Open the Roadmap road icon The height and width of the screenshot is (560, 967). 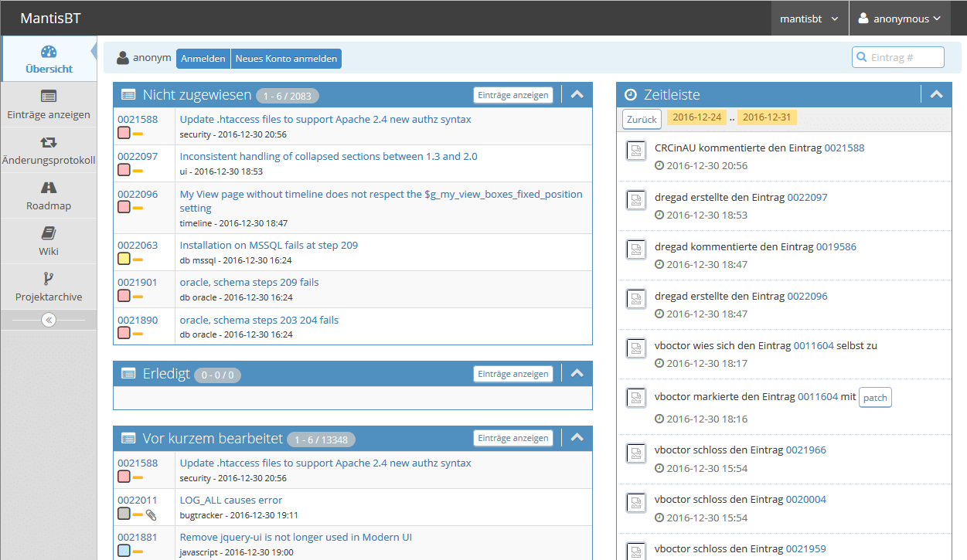tap(49, 187)
